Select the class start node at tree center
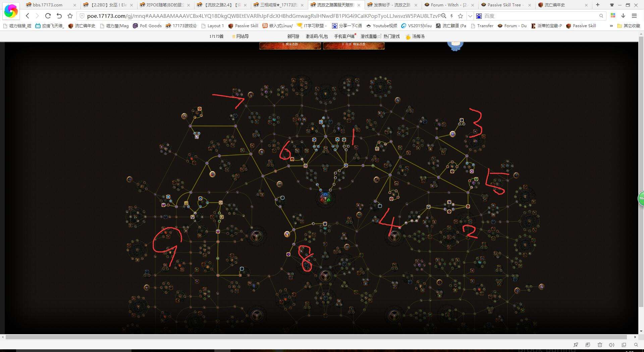This screenshot has height=352, width=644. pos(325,197)
